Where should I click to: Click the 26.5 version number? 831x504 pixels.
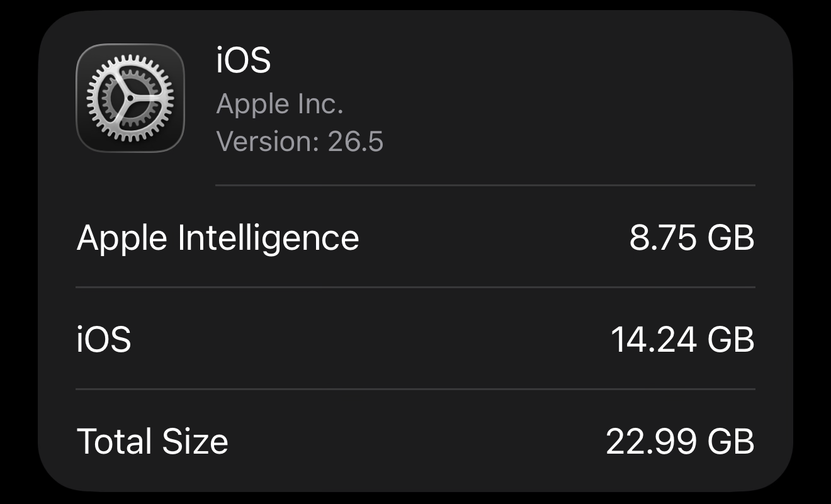[356, 142]
